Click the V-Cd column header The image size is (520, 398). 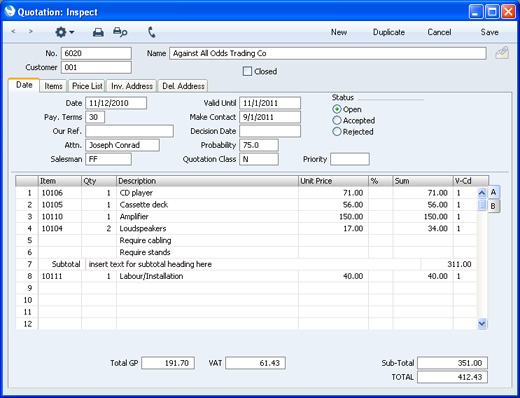tap(471, 181)
